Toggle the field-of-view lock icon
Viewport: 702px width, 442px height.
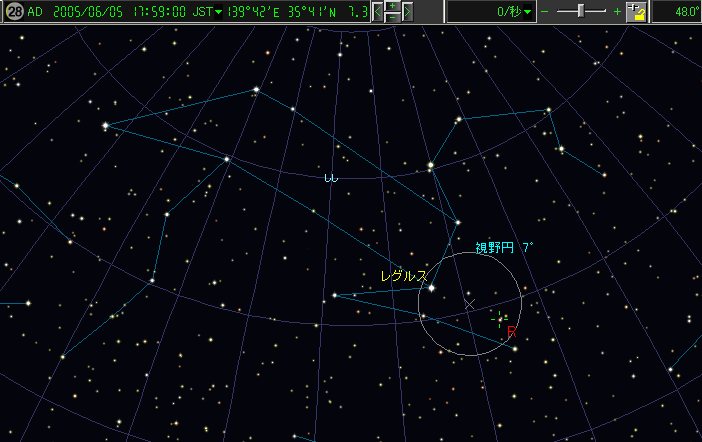(639, 12)
